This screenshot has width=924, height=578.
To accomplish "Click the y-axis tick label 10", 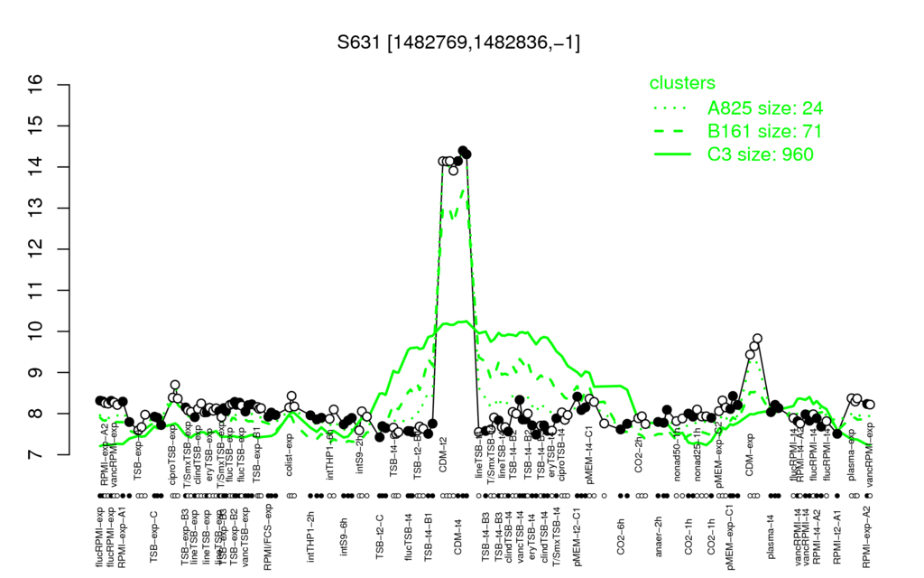I will coord(36,331).
